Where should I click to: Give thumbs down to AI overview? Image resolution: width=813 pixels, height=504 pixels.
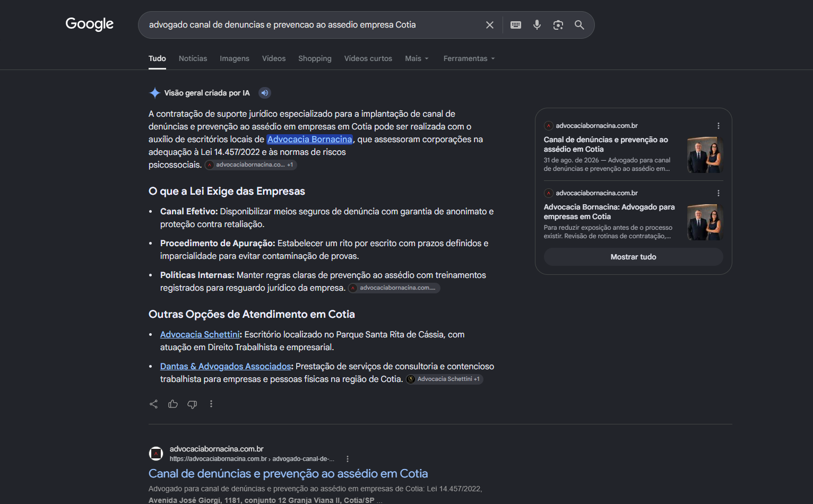point(192,404)
